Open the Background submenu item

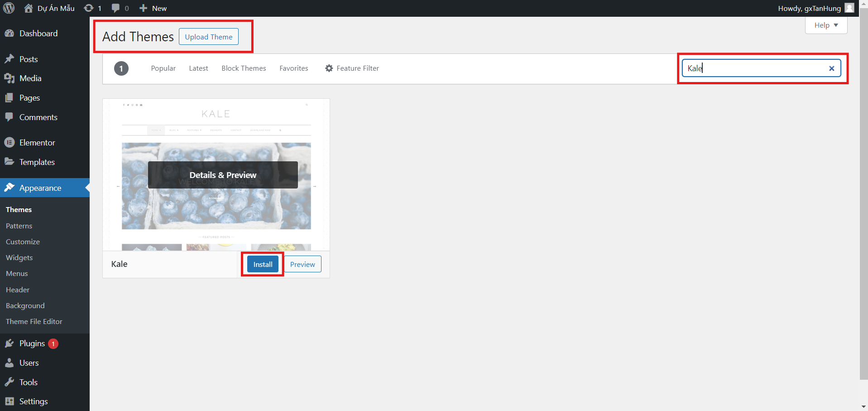pos(25,306)
